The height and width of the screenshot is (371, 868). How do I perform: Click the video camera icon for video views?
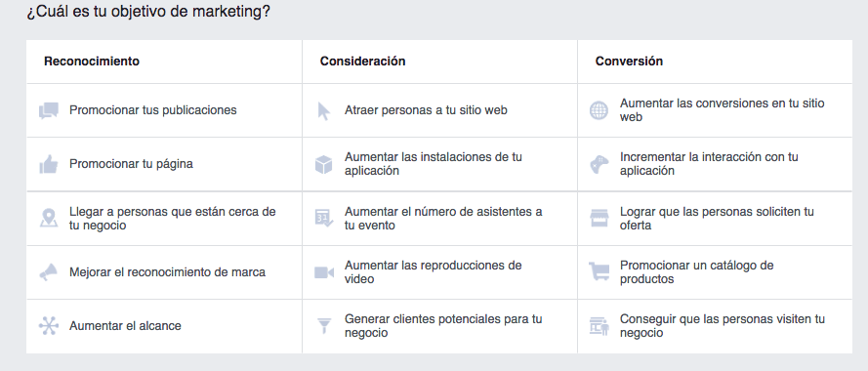(324, 271)
